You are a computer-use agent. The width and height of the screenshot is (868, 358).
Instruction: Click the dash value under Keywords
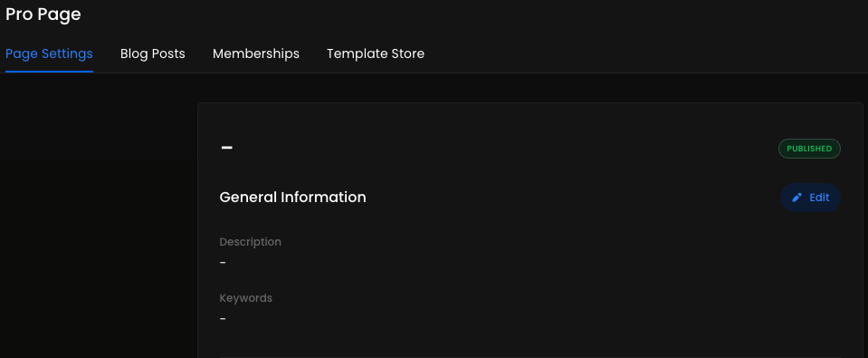(x=223, y=319)
